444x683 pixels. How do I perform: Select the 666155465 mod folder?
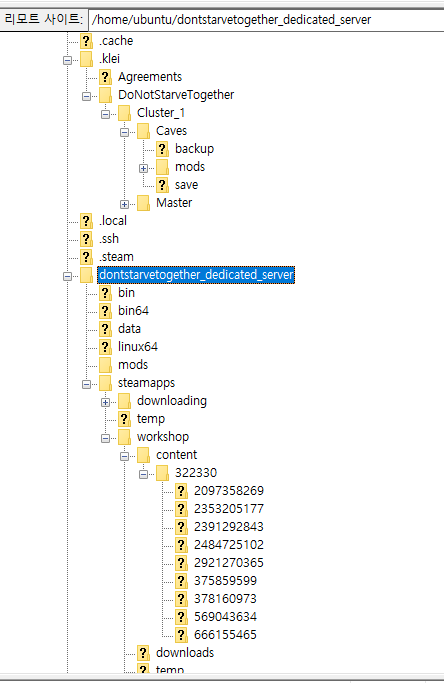point(225,635)
